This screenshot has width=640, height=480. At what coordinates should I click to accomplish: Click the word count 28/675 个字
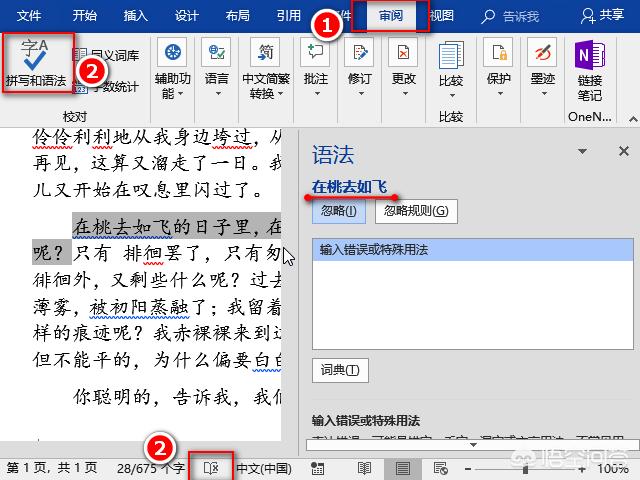(x=151, y=468)
